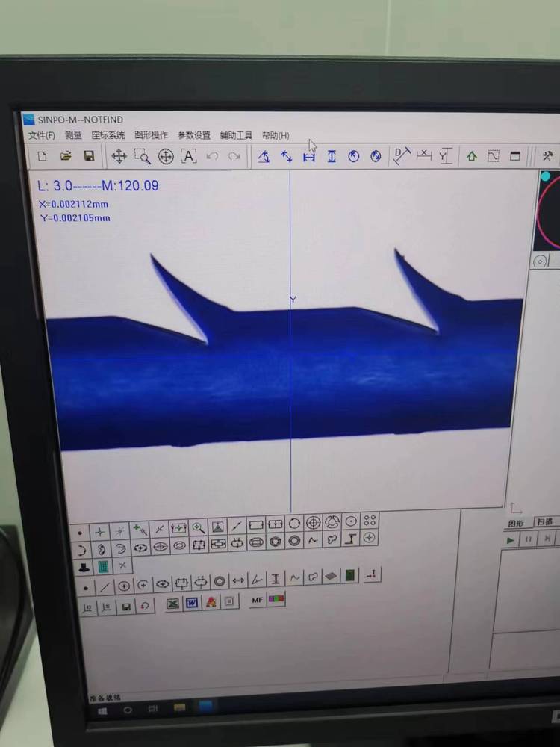Select the diagonal line construct tool
This screenshot has height=747, width=560.
[105, 587]
